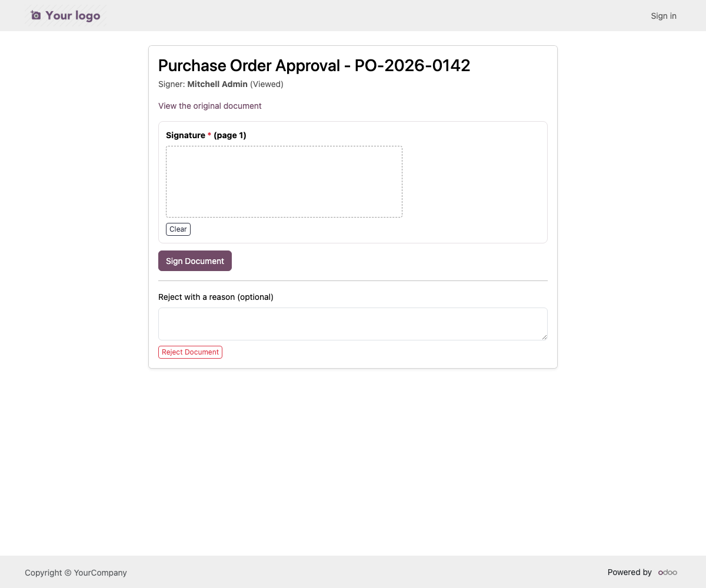
Task: Click the 'Powered by' footer text
Action: [630, 572]
